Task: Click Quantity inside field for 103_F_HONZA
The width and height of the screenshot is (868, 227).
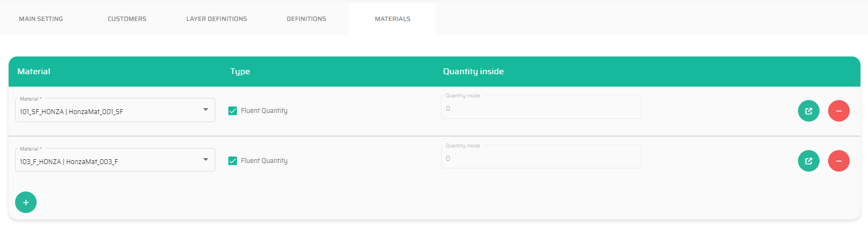Action: click(541, 158)
